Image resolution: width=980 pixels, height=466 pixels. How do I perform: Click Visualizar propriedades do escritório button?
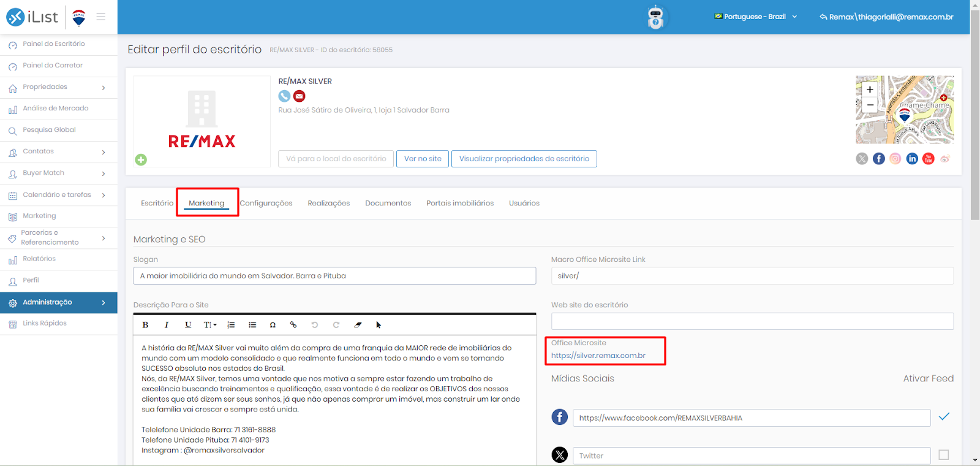[524, 159]
